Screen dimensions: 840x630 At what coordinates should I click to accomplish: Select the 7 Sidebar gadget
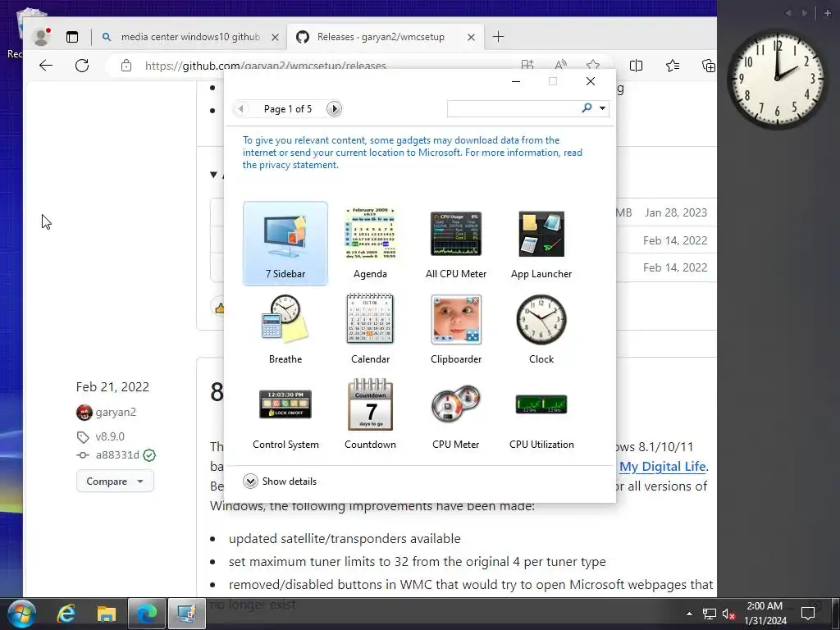click(x=285, y=243)
